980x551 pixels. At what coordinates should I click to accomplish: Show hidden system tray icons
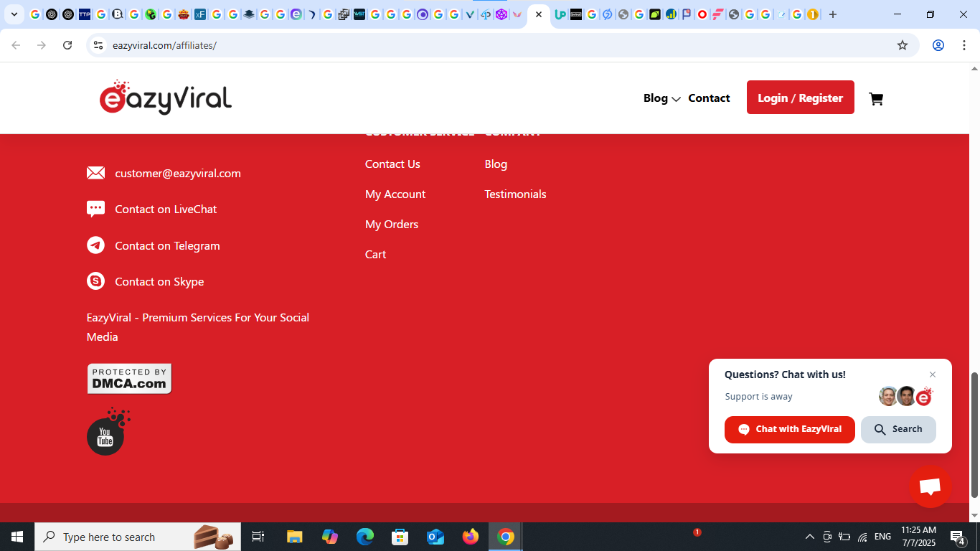click(810, 537)
